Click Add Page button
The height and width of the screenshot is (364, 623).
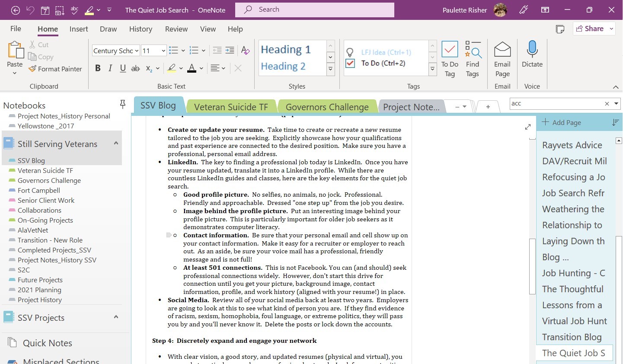[x=562, y=122]
